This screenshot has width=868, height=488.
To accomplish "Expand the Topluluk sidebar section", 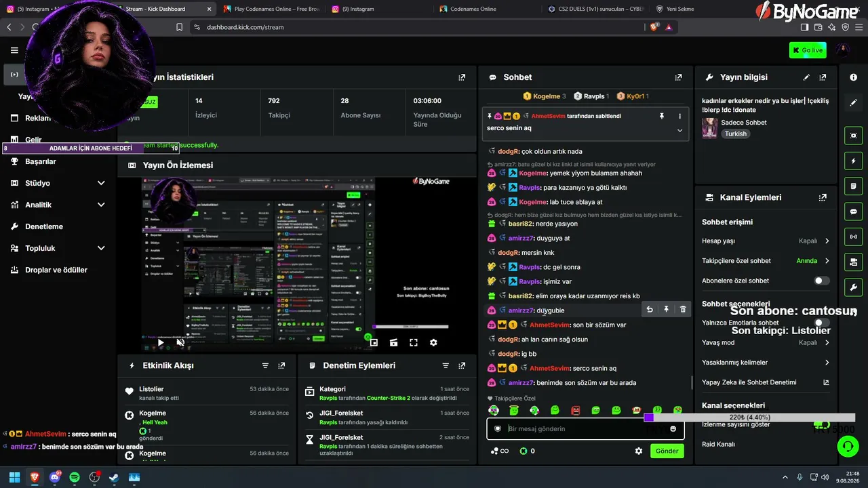I will (x=101, y=248).
